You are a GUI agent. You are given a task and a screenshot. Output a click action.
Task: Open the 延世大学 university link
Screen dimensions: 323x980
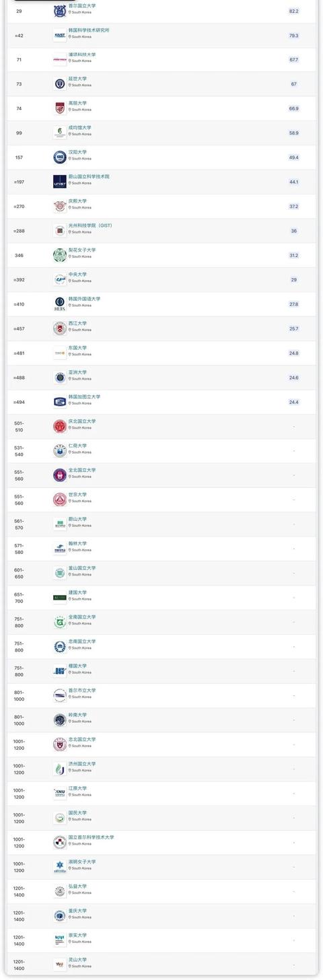[77, 79]
